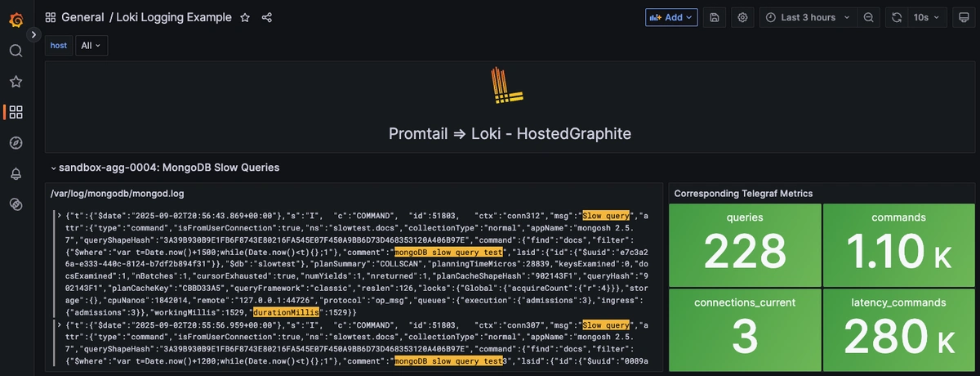This screenshot has width=980, height=376.
Task: Click highlighted durationMillis in first log
Action: (284, 312)
